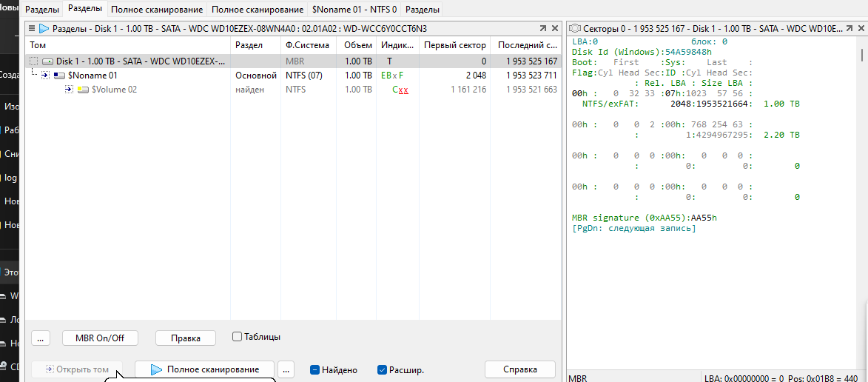Click the Секторы panel disk icon
Screen dimensions: 868x382
coord(574,28)
